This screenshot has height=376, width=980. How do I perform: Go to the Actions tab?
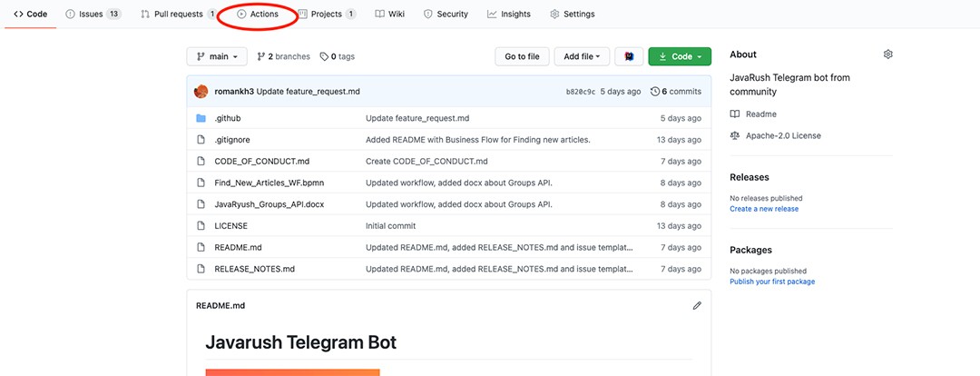[x=258, y=14]
